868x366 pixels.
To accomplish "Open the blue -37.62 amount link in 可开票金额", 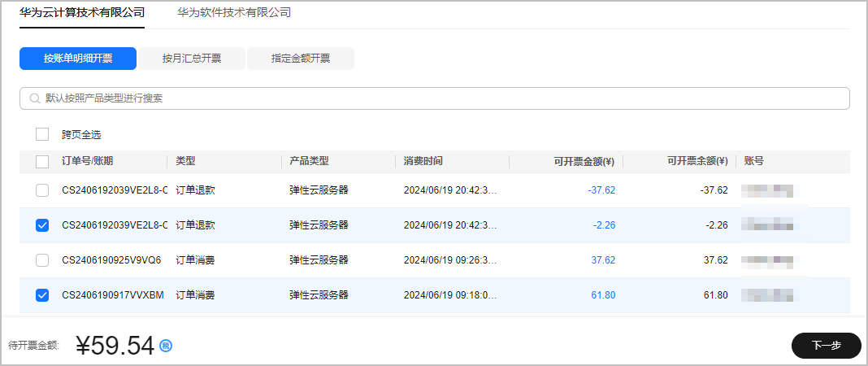I will (601, 190).
